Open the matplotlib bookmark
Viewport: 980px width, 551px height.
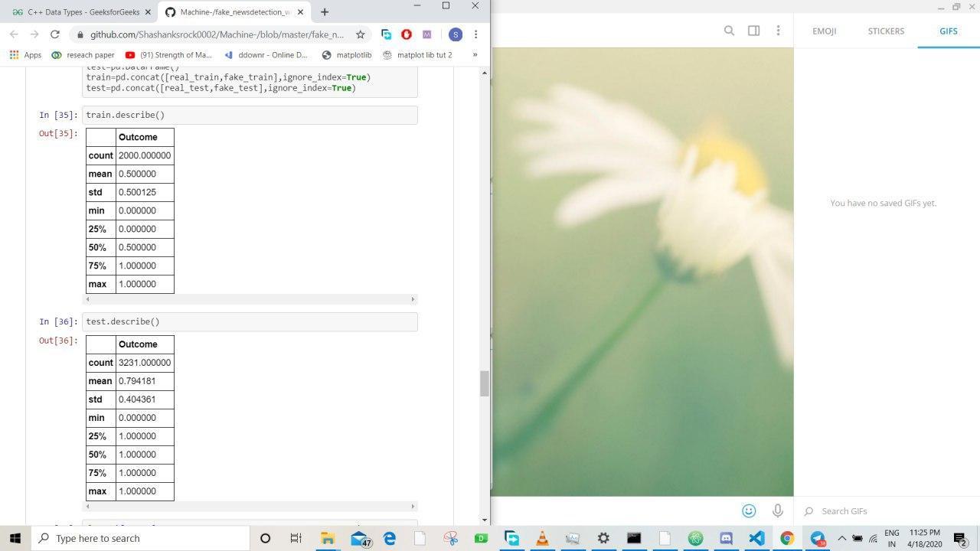(x=347, y=55)
